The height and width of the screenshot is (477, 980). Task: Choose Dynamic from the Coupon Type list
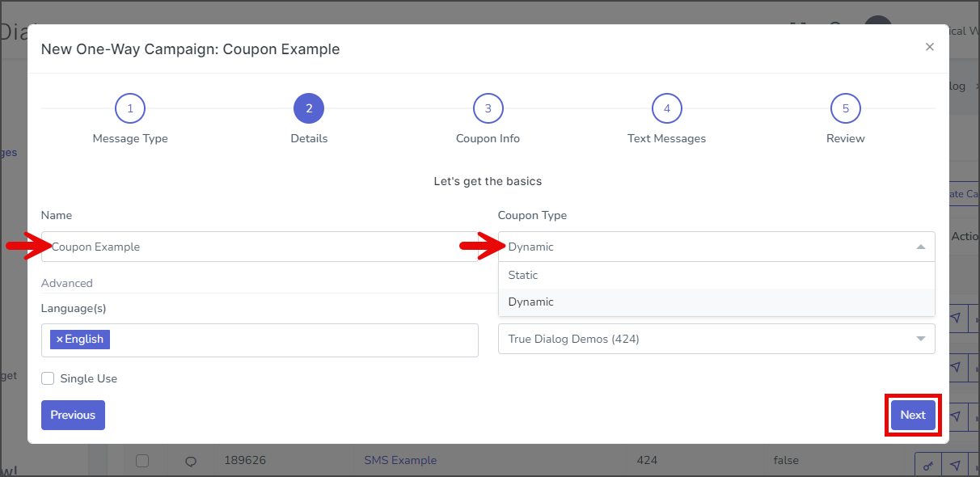click(x=716, y=302)
